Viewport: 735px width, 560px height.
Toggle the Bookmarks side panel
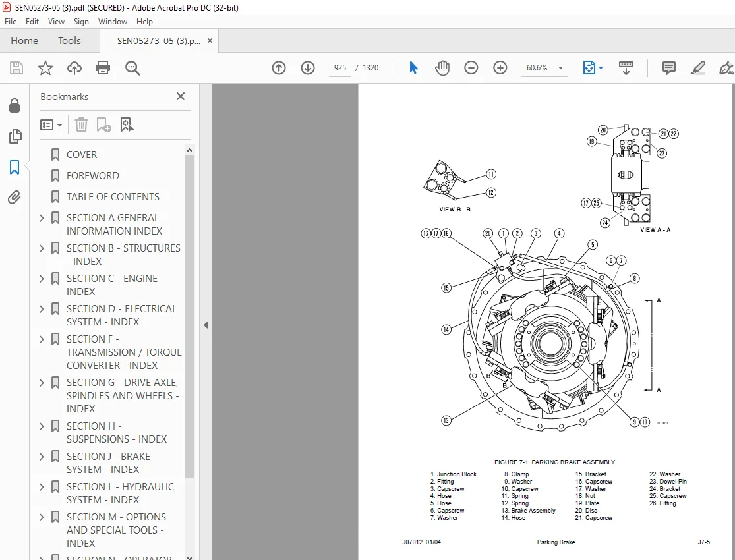pyautogui.click(x=15, y=167)
